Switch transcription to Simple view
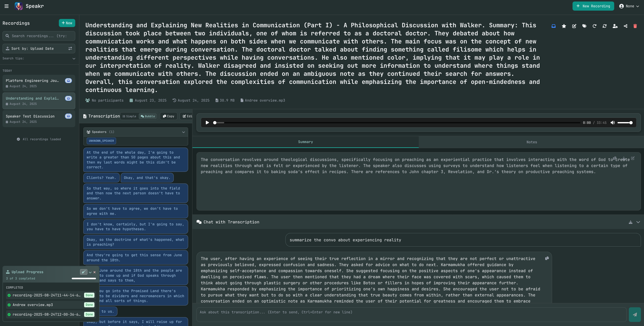 tap(129, 116)
